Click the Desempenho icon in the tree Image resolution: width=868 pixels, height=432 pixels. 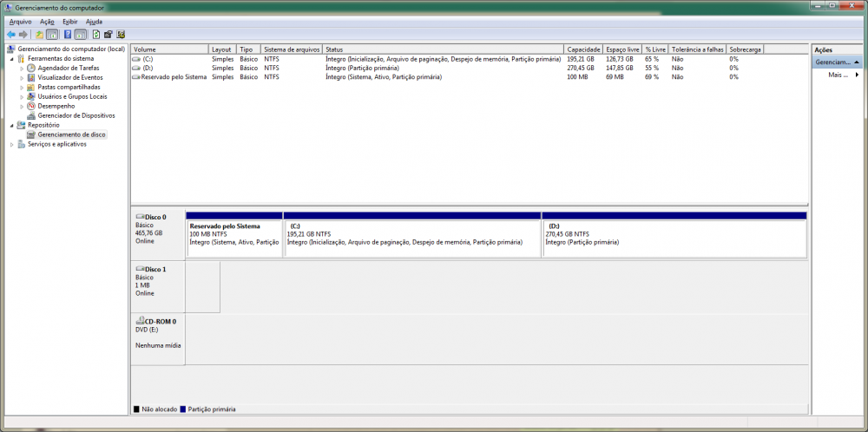31,106
